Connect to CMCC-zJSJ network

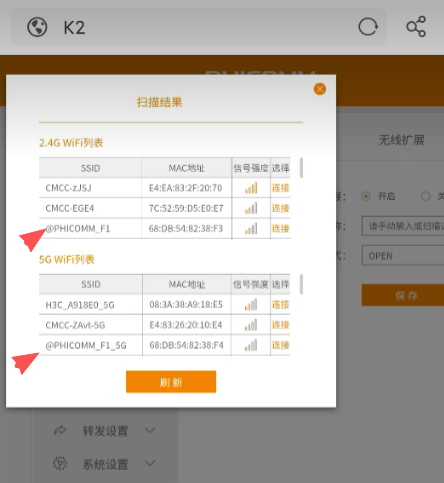(280, 188)
